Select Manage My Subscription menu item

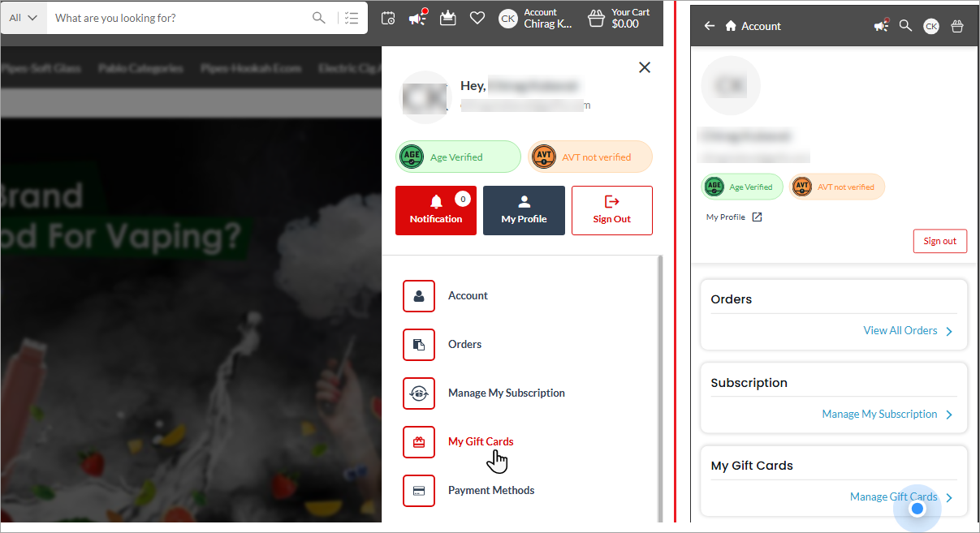tap(507, 393)
